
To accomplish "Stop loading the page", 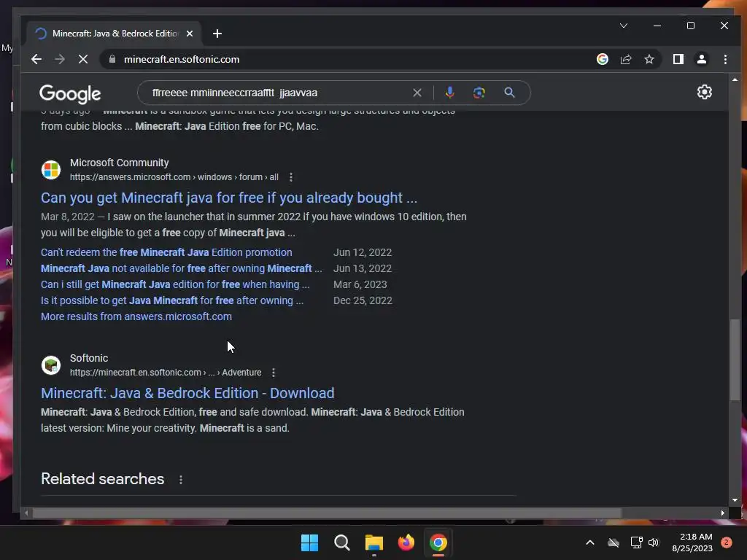I will (83, 59).
